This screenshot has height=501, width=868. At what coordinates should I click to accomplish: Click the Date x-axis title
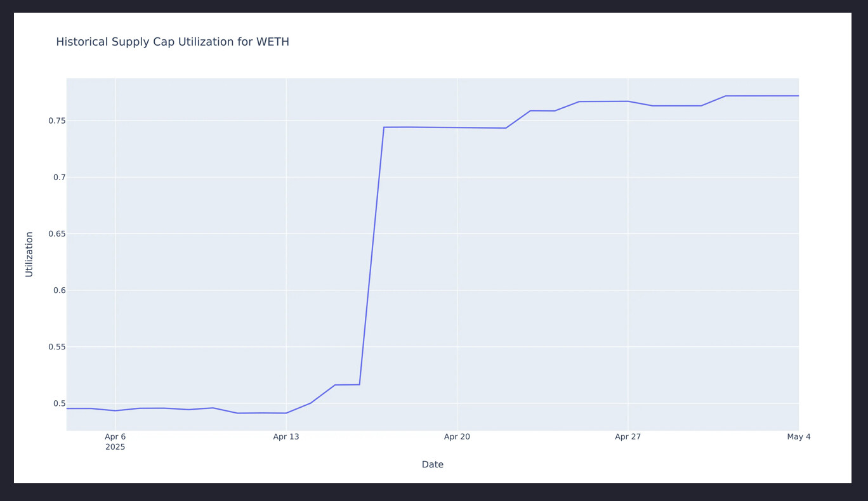(x=432, y=465)
